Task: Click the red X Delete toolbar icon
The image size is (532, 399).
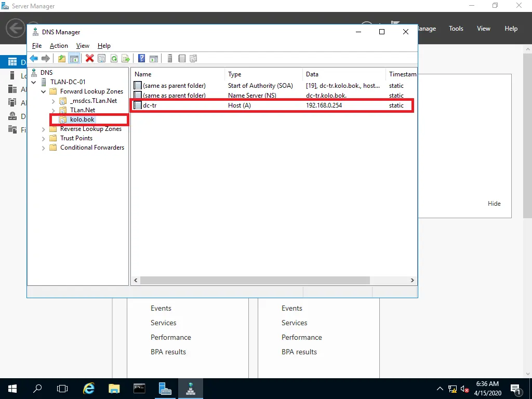Action: (x=89, y=59)
